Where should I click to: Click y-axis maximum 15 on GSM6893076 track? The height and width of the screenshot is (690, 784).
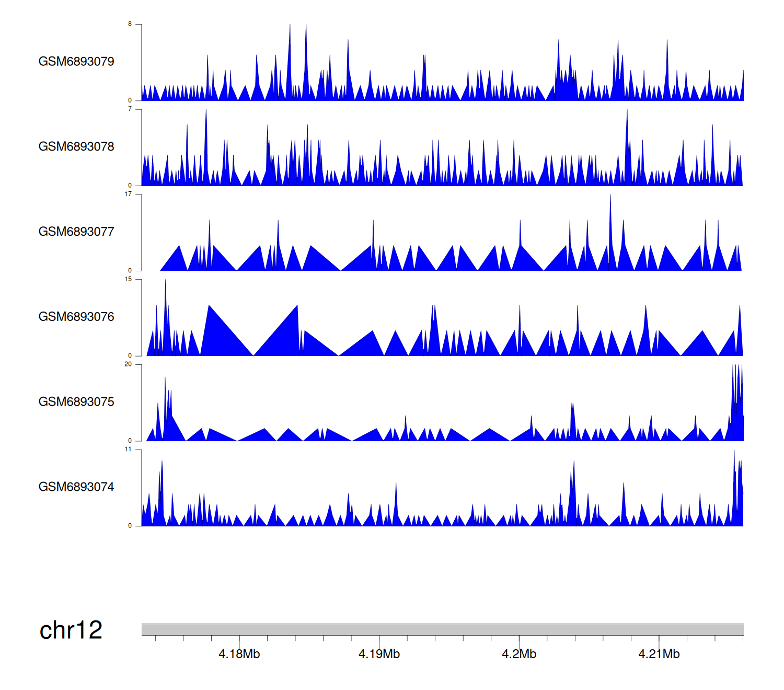(x=129, y=279)
